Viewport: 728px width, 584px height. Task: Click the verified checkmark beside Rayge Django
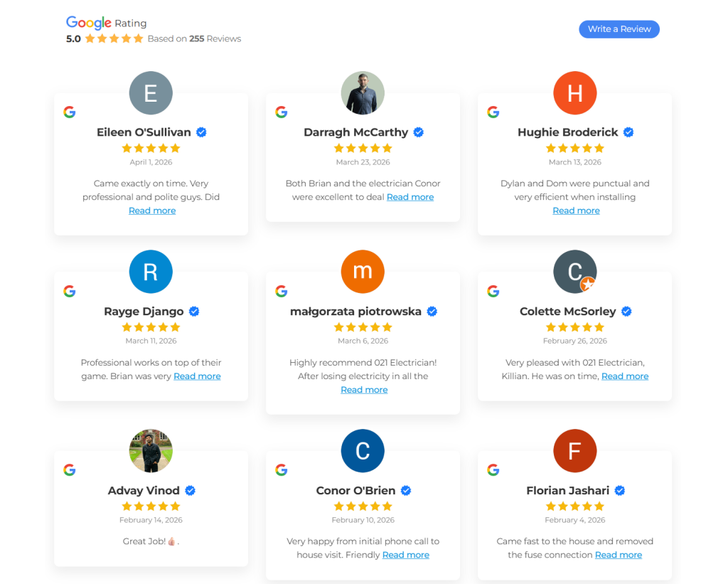tap(194, 312)
